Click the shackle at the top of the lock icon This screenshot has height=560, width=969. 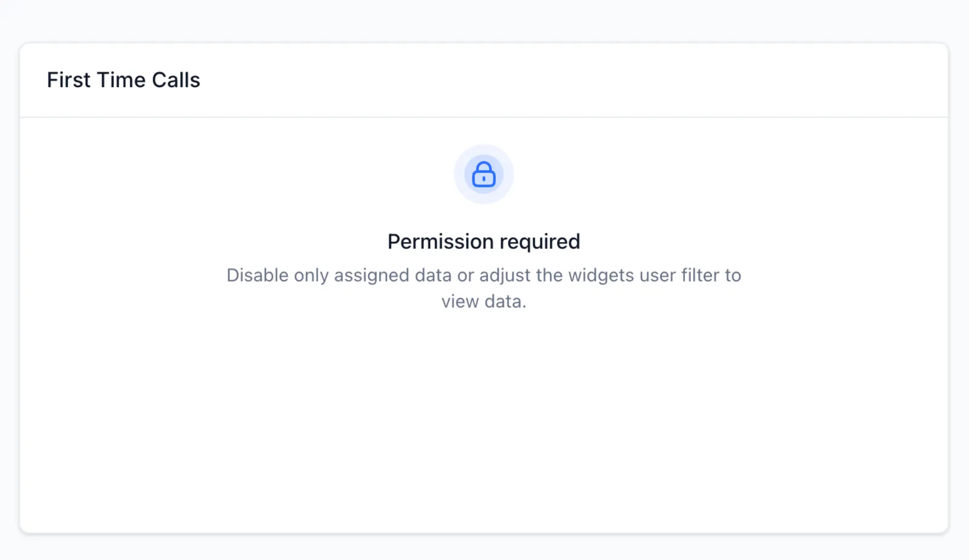(484, 166)
